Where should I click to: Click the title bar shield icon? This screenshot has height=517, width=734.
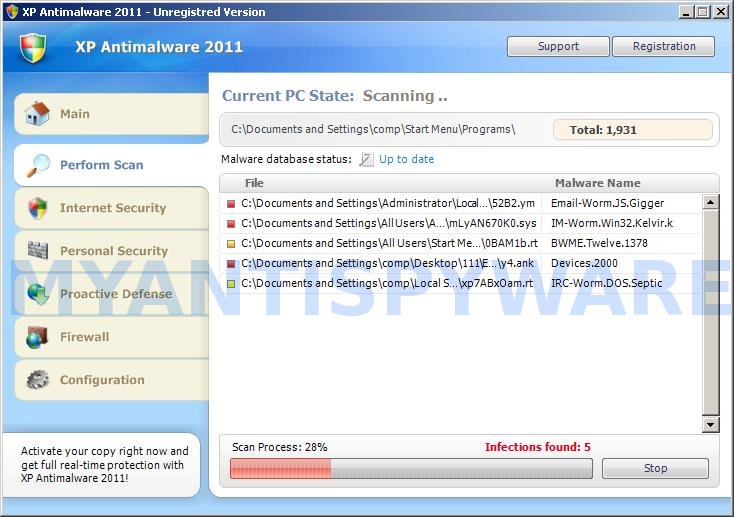tap(12, 12)
